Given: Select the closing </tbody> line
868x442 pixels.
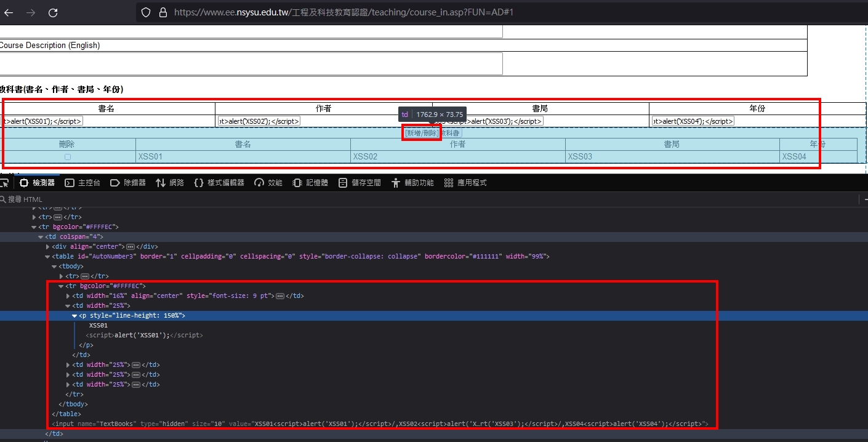Looking at the screenshot, I should 73,404.
